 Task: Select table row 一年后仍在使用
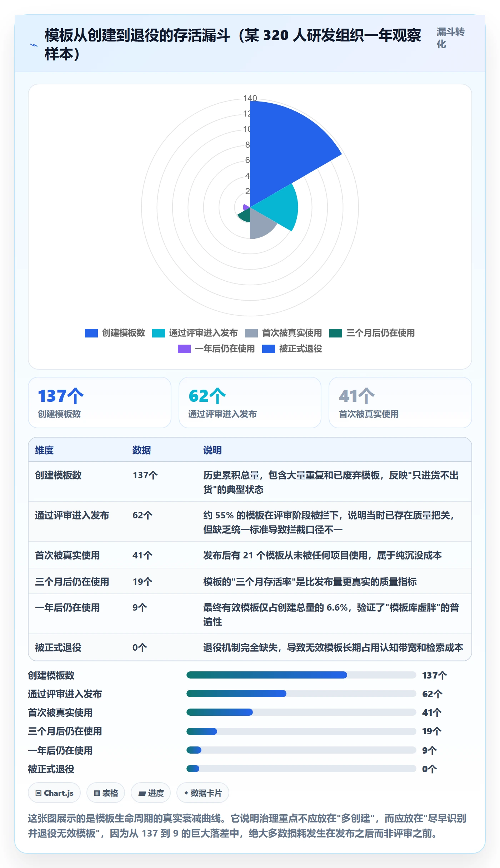click(250, 614)
